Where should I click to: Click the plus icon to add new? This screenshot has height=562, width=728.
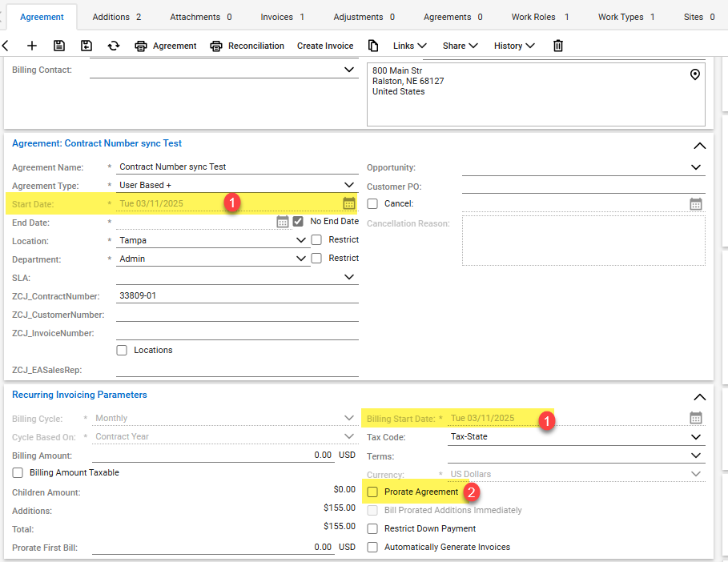pyautogui.click(x=31, y=46)
